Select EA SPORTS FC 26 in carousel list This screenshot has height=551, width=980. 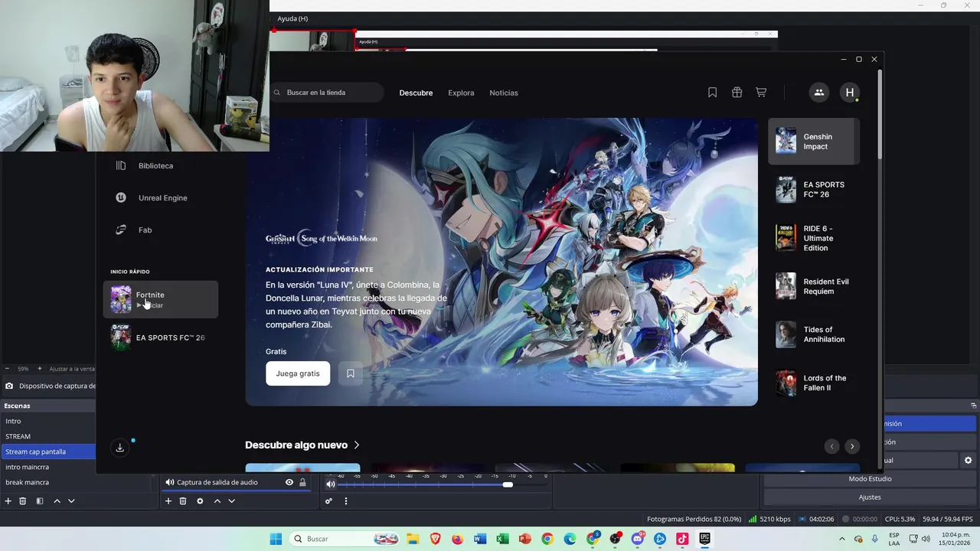[x=814, y=189]
